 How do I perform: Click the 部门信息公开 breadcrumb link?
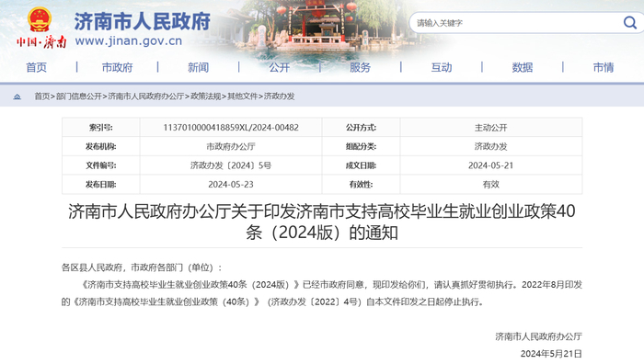coord(79,97)
